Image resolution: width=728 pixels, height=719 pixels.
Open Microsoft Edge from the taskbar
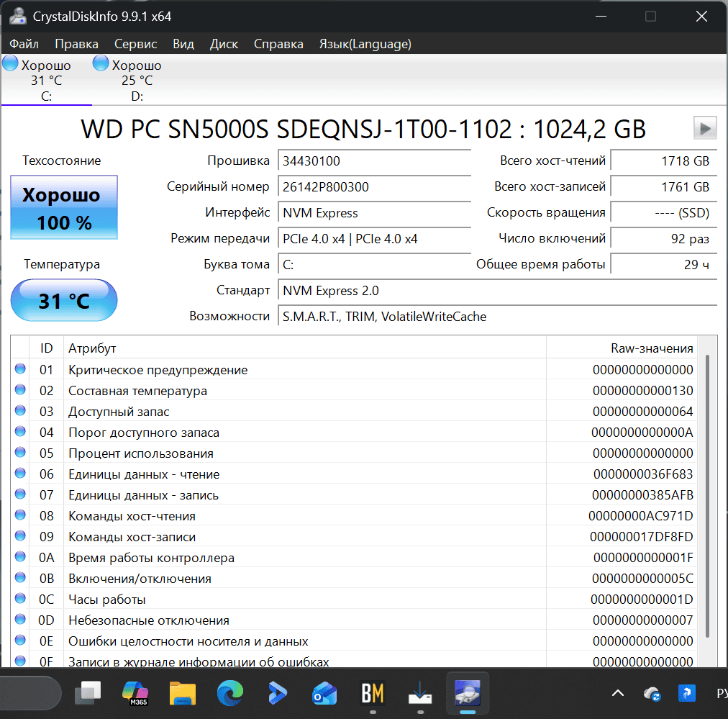tap(230, 693)
